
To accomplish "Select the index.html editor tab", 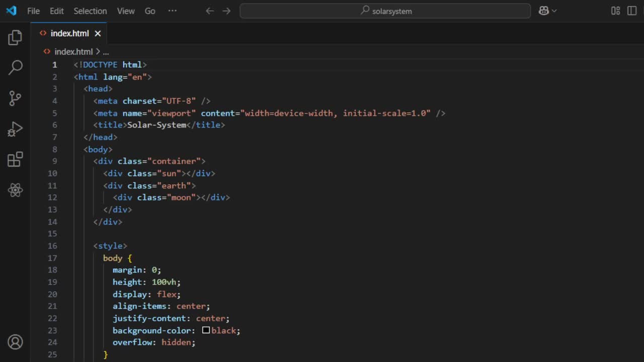I will [x=69, y=33].
